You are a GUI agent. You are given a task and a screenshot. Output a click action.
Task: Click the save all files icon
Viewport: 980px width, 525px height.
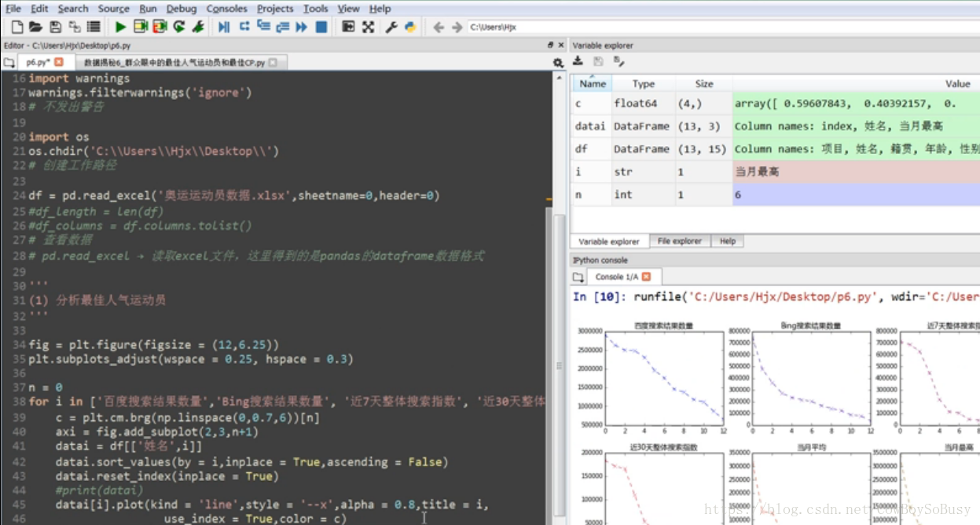pos(74,27)
